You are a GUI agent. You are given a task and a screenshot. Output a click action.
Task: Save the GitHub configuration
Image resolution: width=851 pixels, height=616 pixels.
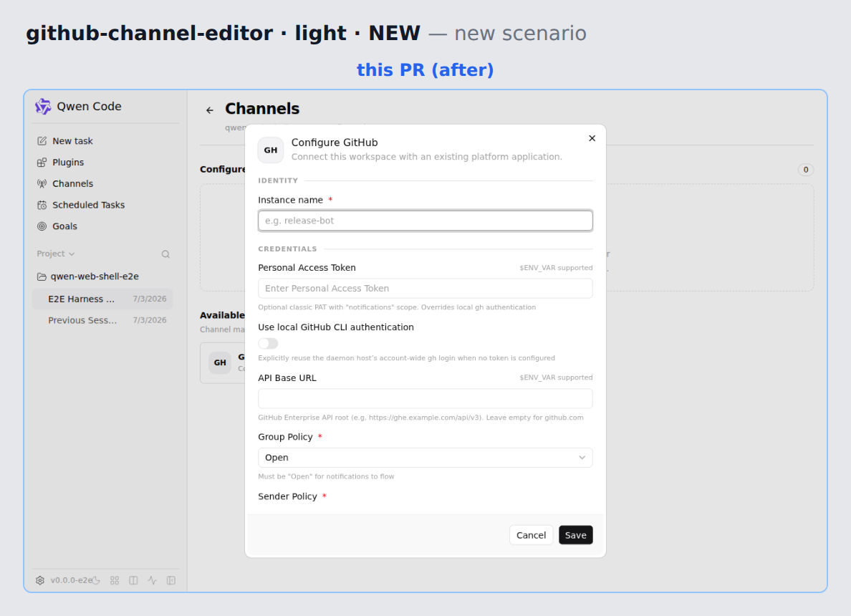[575, 535]
